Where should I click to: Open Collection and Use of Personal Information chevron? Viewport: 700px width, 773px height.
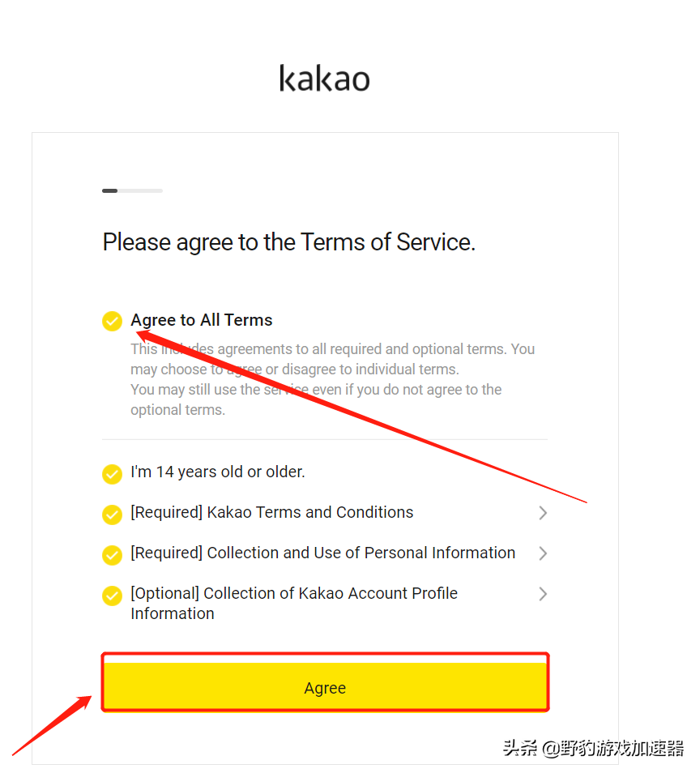543,553
